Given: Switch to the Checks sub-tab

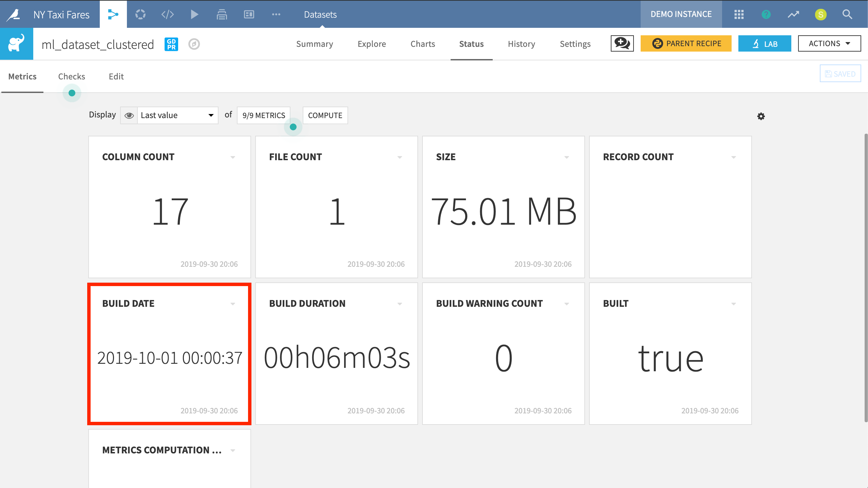Looking at the screenshot, I should tap(72, 76).
